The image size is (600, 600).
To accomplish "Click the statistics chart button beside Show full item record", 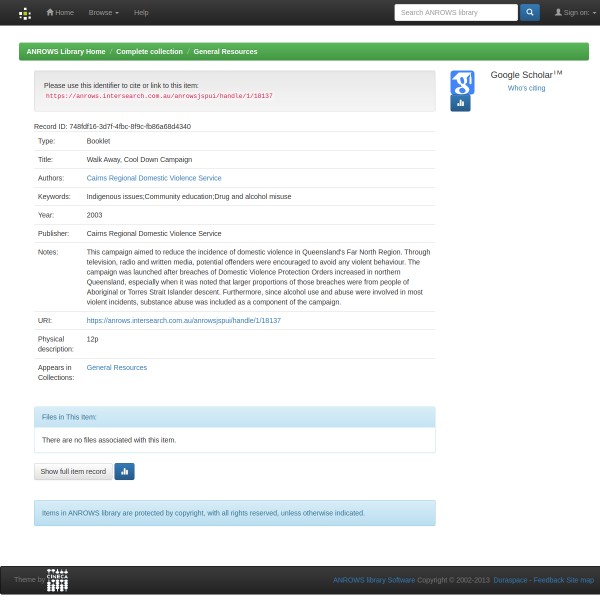I will [124, 471].
